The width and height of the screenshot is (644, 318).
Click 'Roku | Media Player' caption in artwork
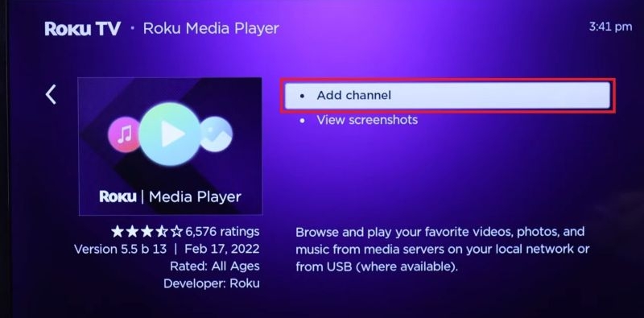(x=170, y=196)
